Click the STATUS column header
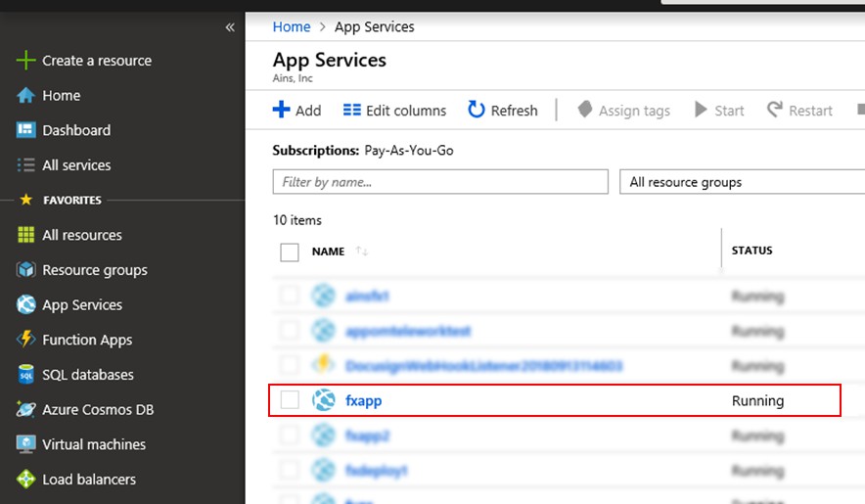The height and width of the screenshot is (504, 865). pos(751,251)
